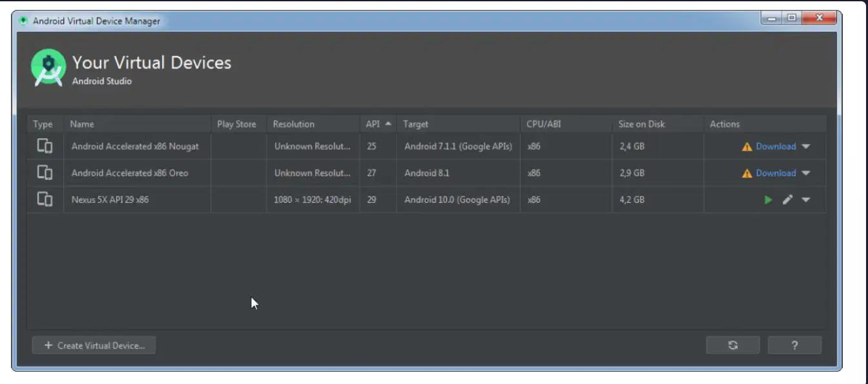868x384 pixels.
Task: Select Android Accelerated x86 Oreo name
Action: pos(130,173)
